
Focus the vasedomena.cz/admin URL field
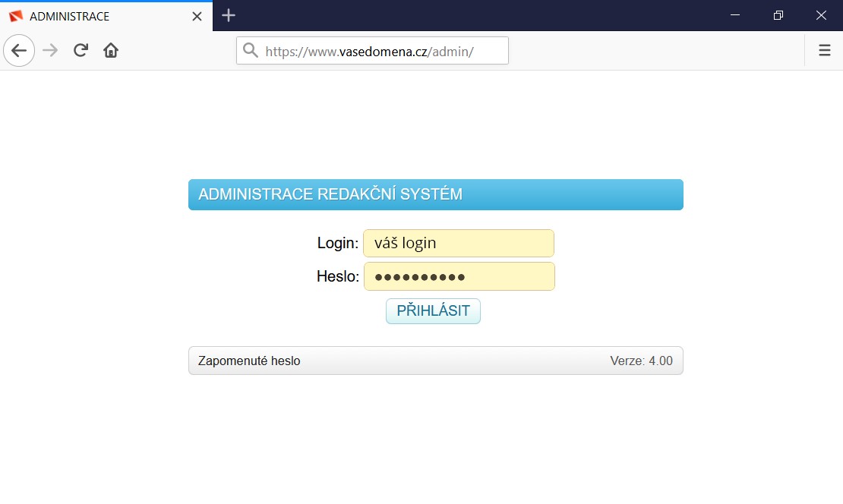click(x=380, y=52)
